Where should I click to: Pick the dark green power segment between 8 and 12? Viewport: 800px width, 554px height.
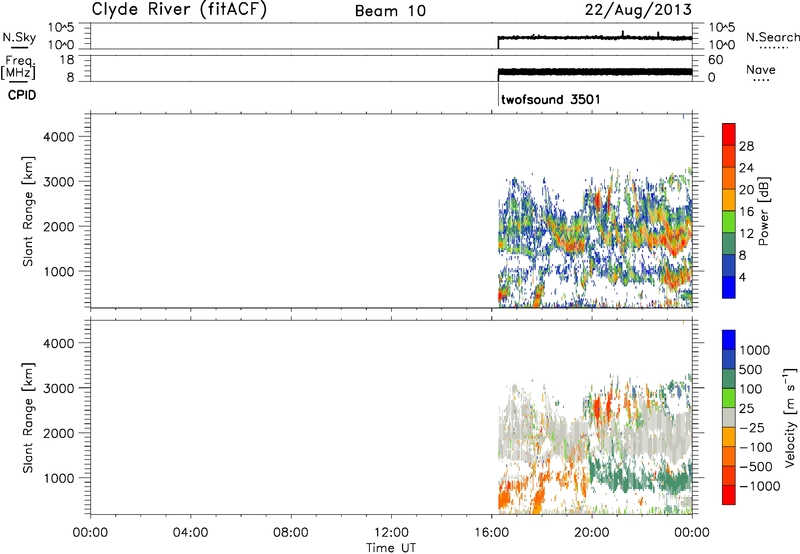point(729,244)
